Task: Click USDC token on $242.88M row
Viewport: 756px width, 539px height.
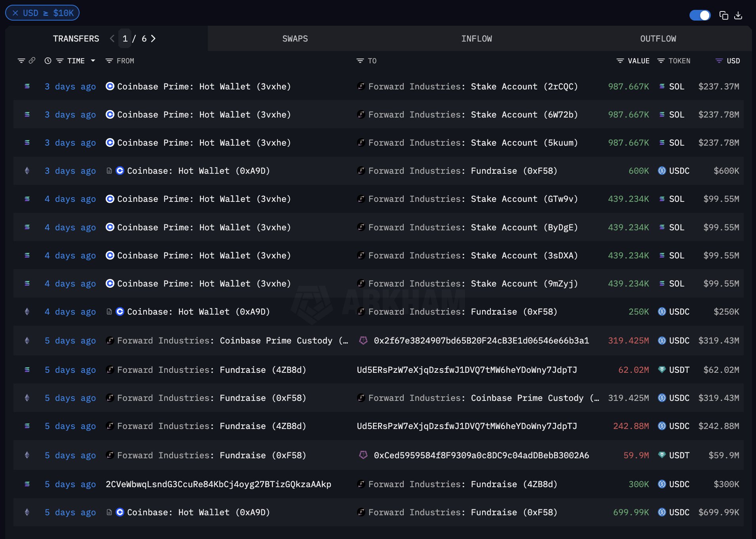Action: 674,426
